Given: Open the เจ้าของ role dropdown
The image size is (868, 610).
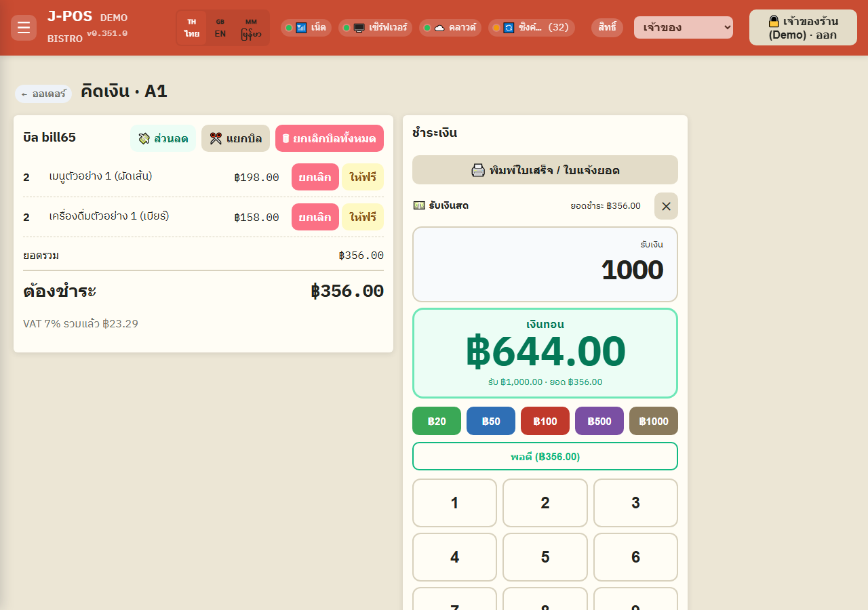Looking at the screenshot, I should click(x=684, y=28).
